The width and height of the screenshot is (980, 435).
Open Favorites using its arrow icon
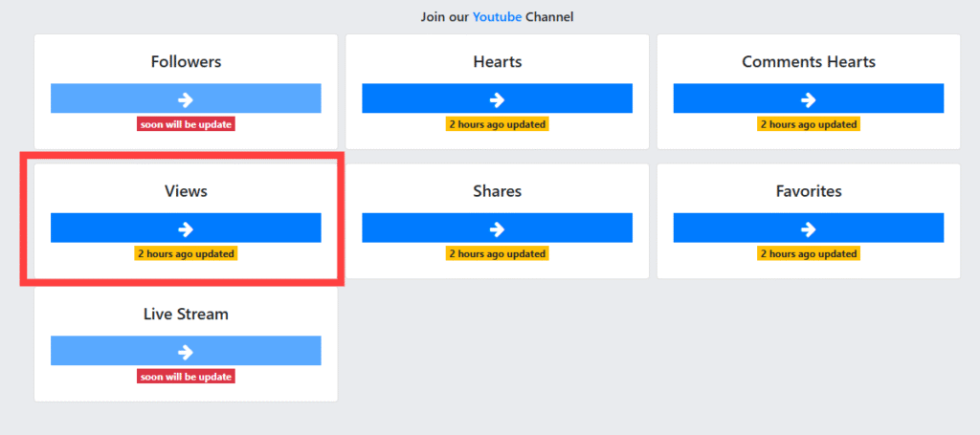coord(808,228)
